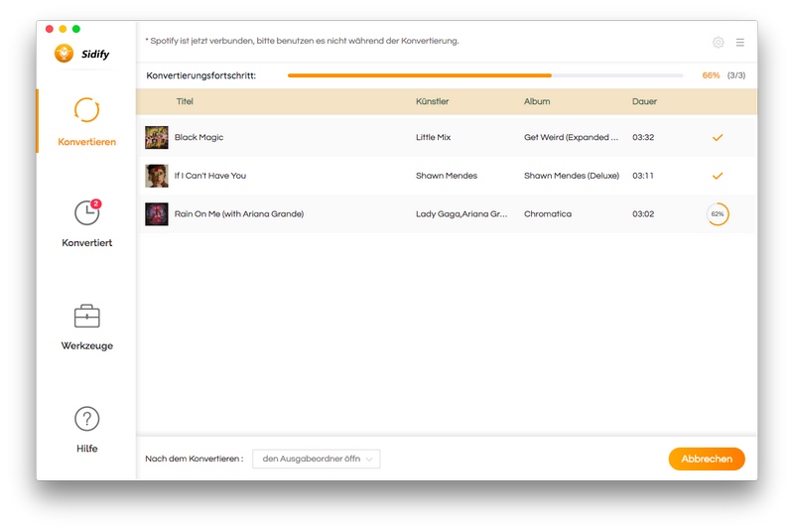The height and width of the screenshot is (532, 794).
Task: Click the artist name Little Mix
Action: 433,137
